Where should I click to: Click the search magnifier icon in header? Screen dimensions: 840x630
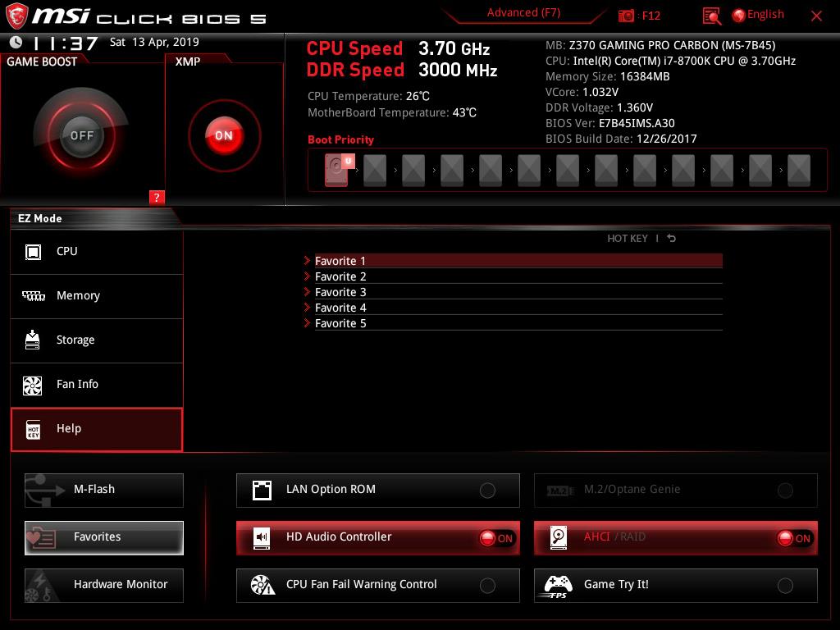click(x=712, y=16)
